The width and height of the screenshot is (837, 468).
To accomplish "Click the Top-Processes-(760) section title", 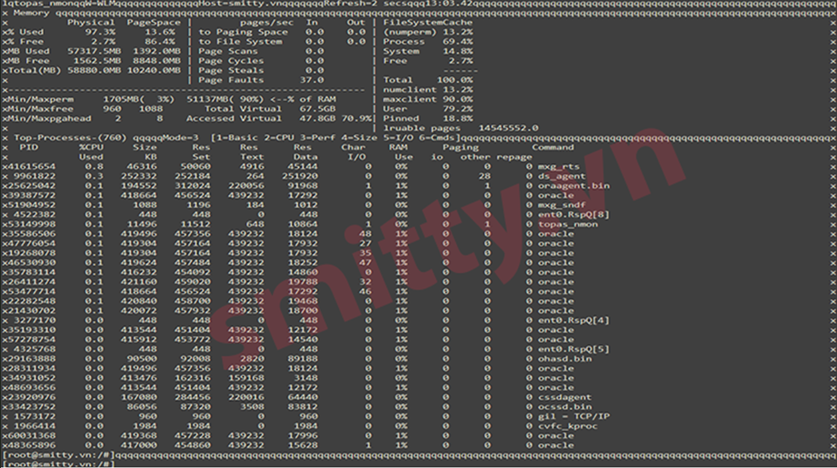I will [x=70, y=138].
